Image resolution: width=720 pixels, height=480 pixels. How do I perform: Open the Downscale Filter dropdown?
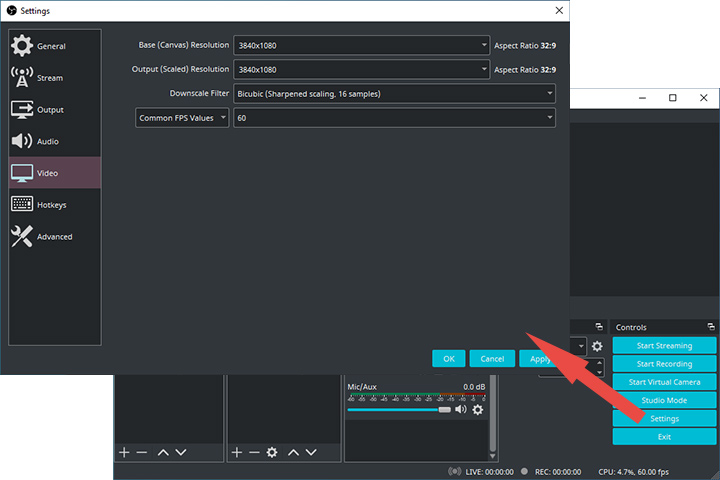(394, 93)
